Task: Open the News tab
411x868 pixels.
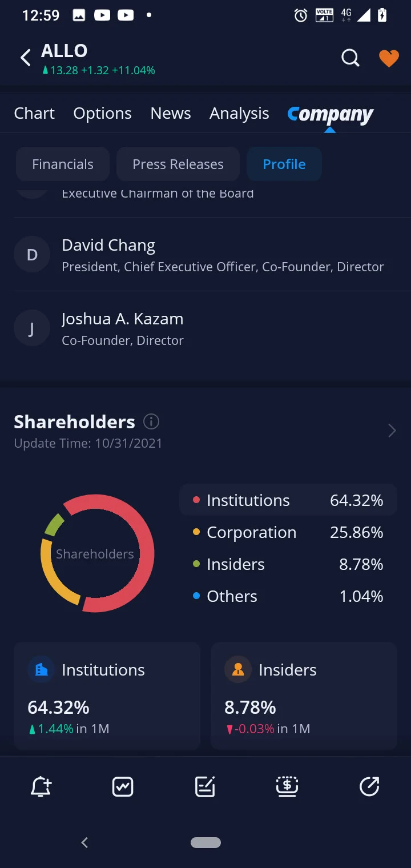Action: click(171, 113)
